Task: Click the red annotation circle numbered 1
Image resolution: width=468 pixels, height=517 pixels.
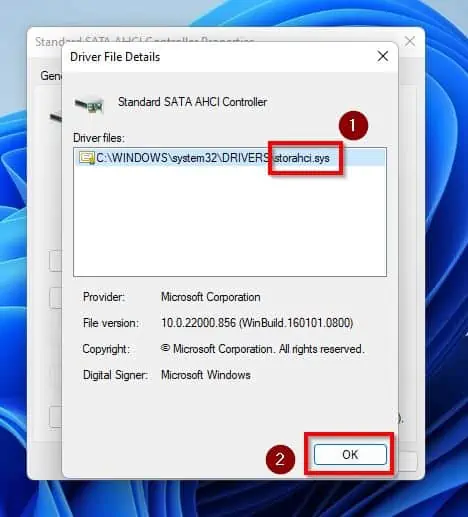Action: coord(353,126)
